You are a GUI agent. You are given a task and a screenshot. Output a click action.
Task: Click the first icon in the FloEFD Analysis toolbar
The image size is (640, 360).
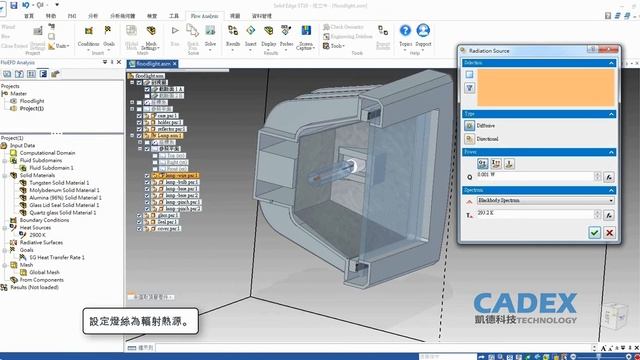point(7,74)
